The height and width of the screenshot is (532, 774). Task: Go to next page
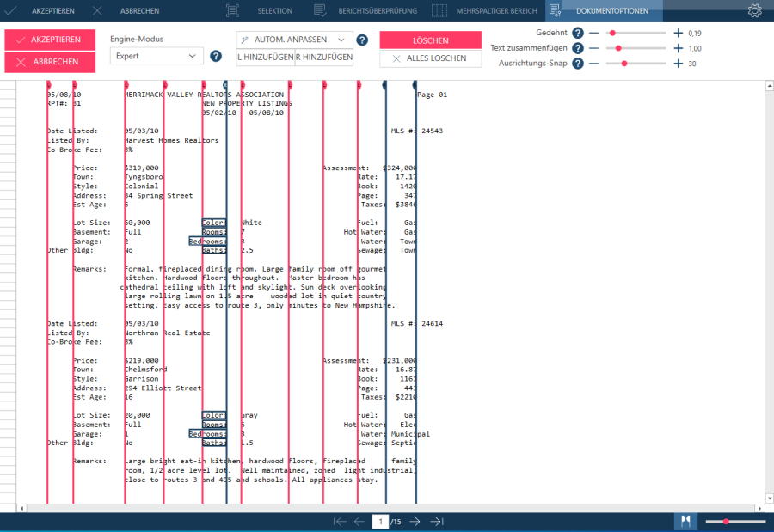tap(415, 522)
